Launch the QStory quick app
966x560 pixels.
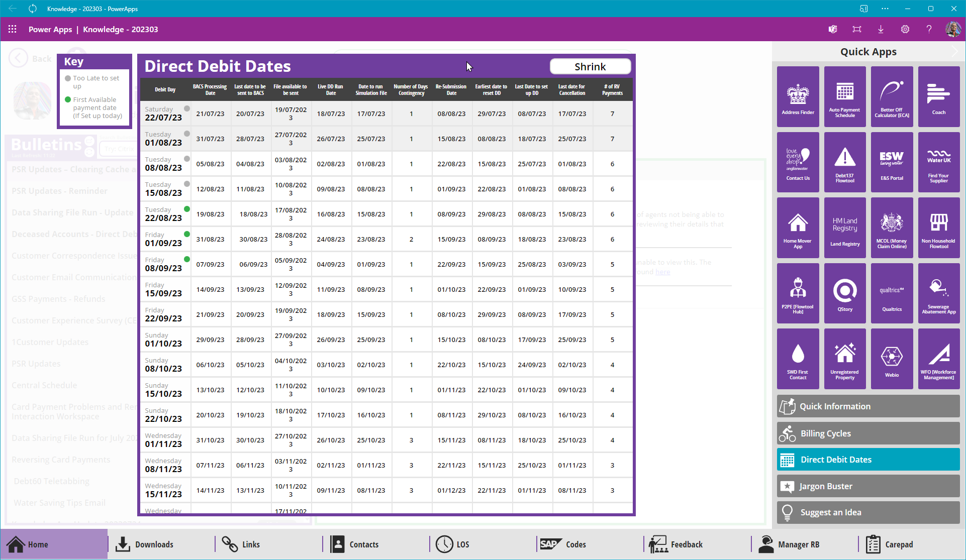pos(844,293)
